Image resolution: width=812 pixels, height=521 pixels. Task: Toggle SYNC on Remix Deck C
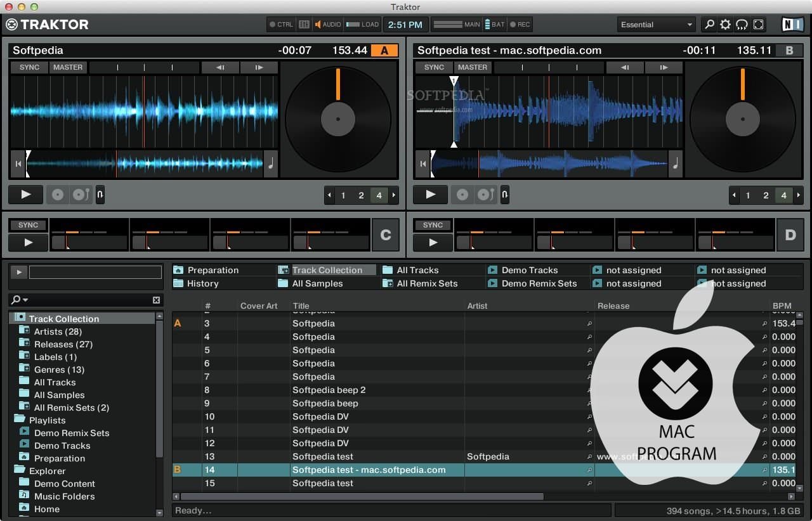[28, 225]
